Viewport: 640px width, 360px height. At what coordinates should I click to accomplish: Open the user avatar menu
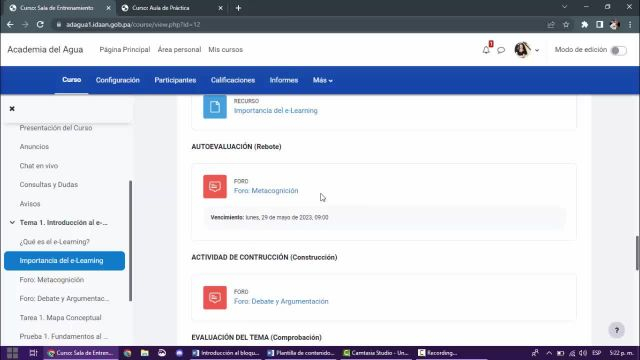(527, 50)
